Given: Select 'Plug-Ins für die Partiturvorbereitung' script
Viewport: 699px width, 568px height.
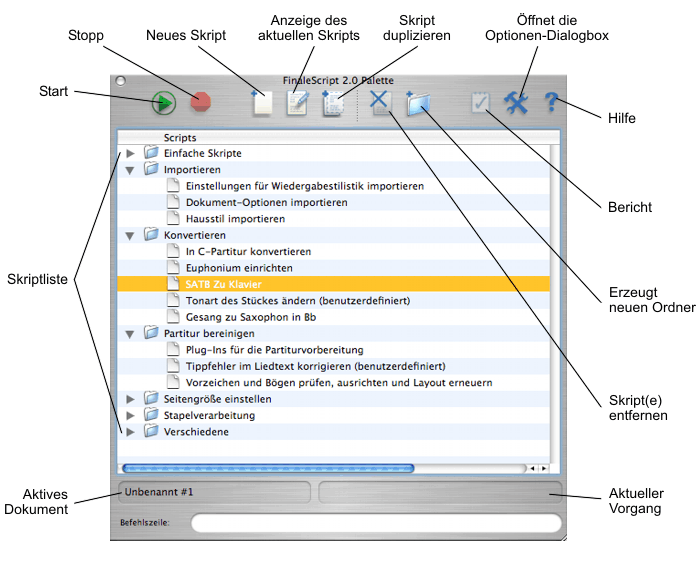Looking at the screenshot, I should (274, 350).
